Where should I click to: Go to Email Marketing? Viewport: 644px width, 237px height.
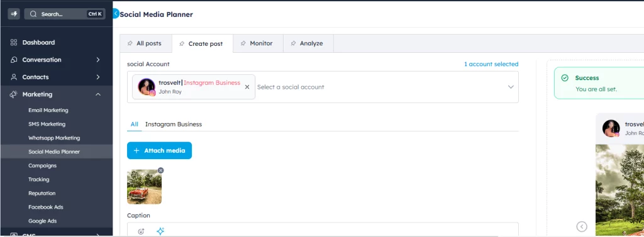(48, 110)
